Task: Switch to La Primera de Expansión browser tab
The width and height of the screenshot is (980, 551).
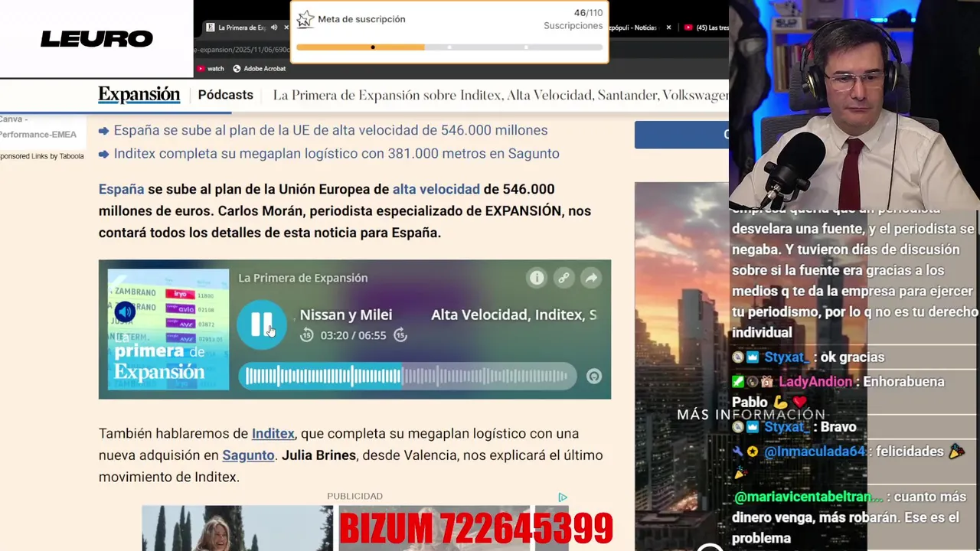Action: (x=240, y=28)
